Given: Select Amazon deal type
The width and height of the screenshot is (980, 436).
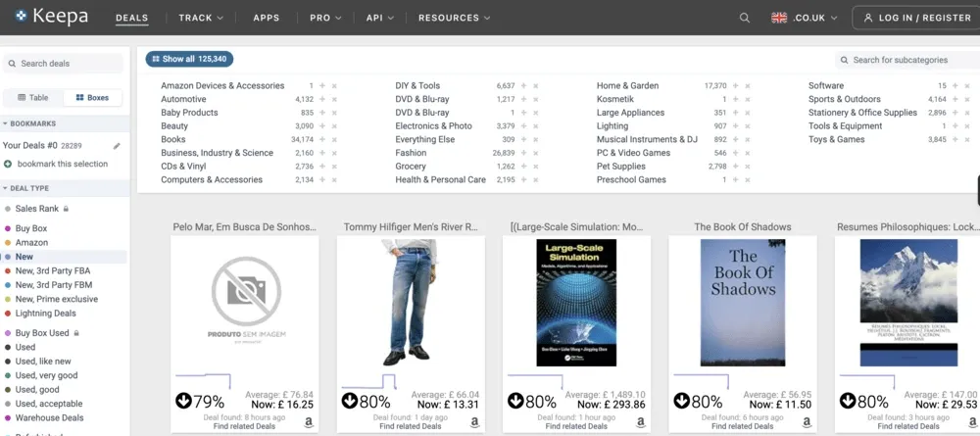Looking at the screenshot, I should 31,242.
